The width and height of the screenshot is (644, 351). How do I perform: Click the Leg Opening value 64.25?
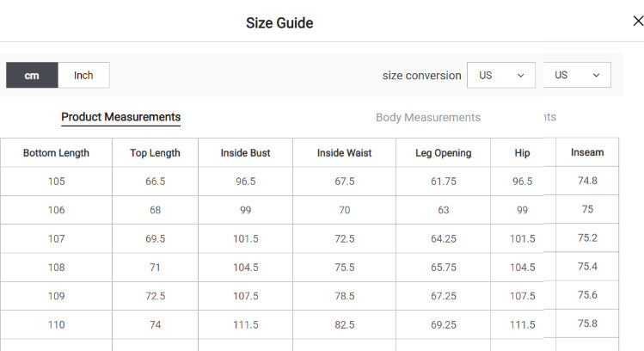coord(443,238)
